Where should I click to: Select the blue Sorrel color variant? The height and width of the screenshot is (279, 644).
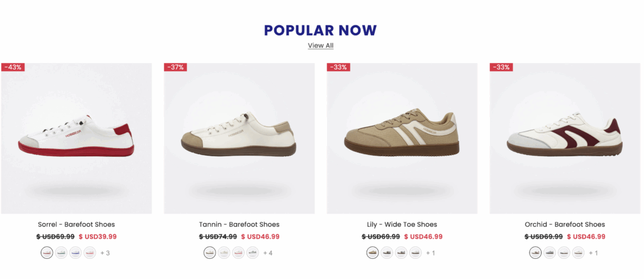point(75,253)
